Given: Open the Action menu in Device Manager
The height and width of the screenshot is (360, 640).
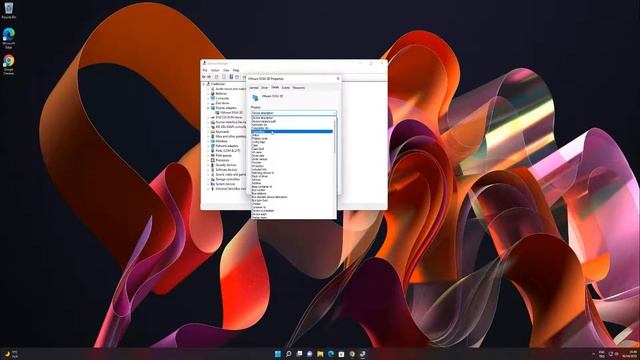Looking at the screenshot, I should click(x=215, y=70).
